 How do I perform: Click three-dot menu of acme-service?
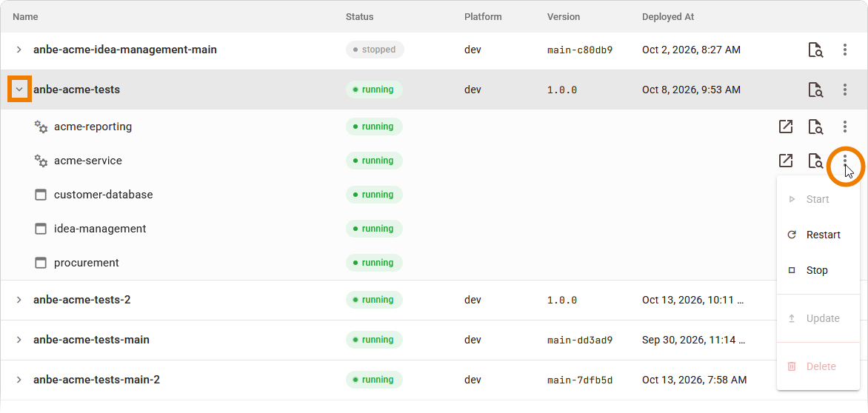click(845, 161)
